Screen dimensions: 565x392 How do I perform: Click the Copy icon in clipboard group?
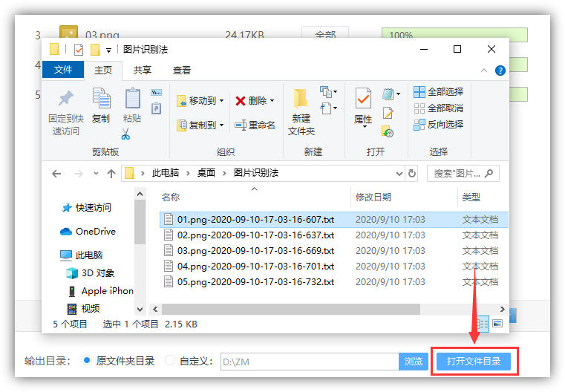(101, 98)
